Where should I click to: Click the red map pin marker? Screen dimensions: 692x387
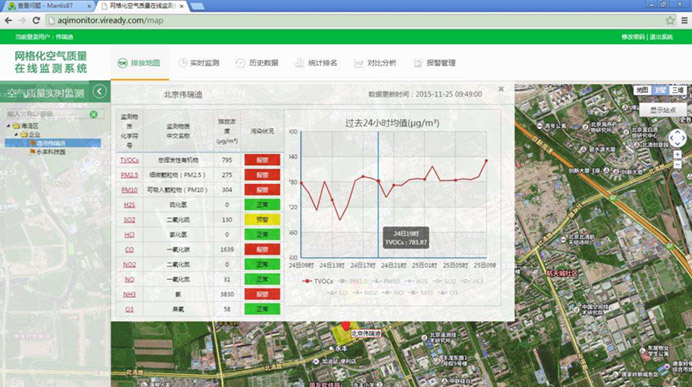click(x=346, y=326)
